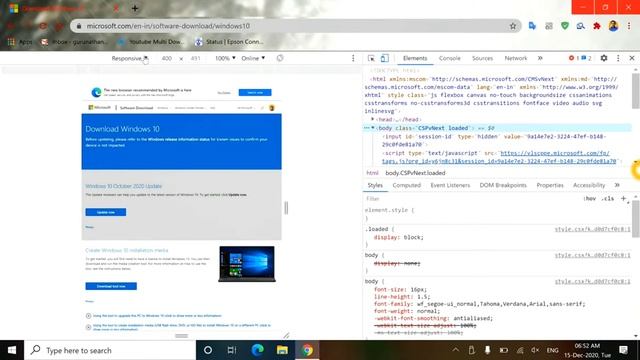Edit the viewport width field 400
The width and height of the screenshot is (640, 360).
(x=167, y=58)
